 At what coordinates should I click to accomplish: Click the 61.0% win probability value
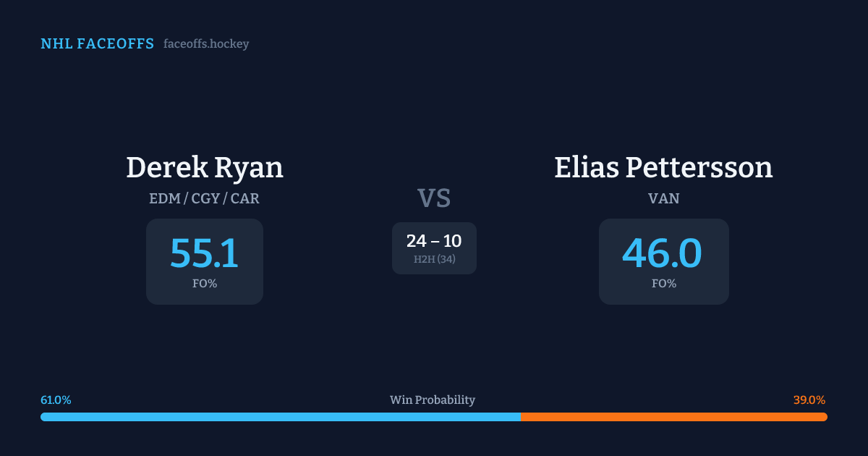click(56, 400)
